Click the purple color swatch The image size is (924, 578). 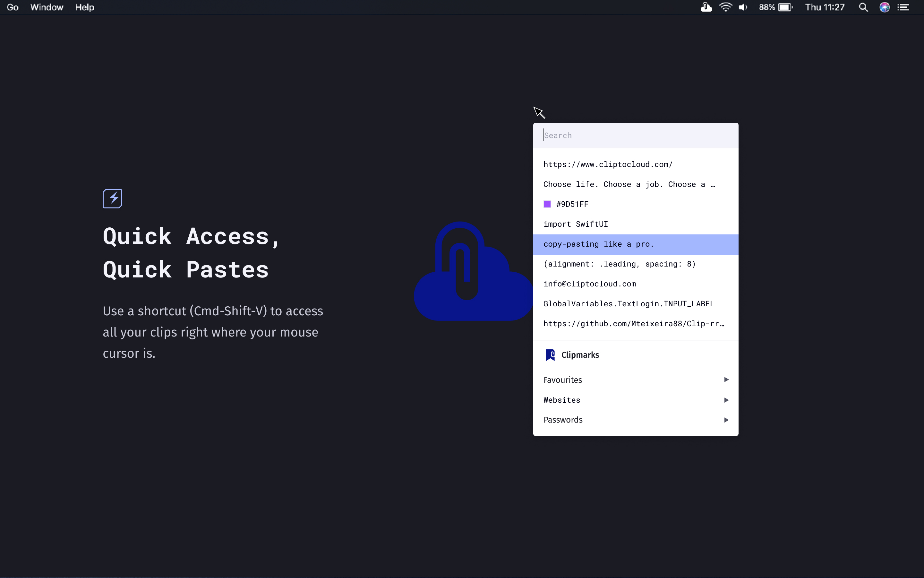click(x=547, y=204)
